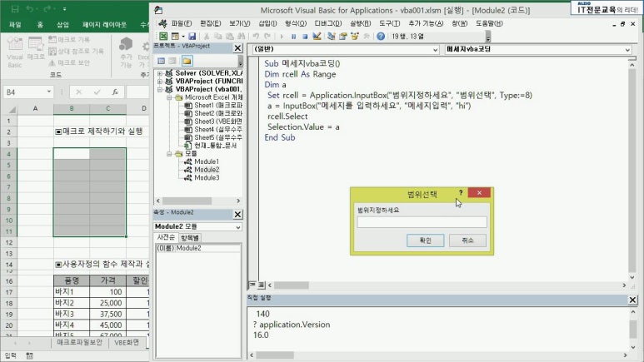Select Module3 in the project tree
The height and width of the screenshot is (362, 644).
click(x=202, y=178)
